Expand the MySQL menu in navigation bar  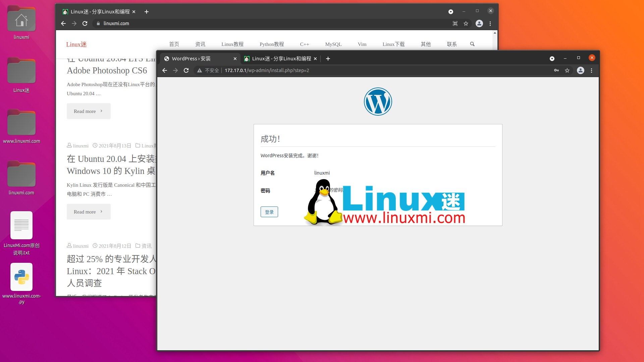[x=334, y=44]
